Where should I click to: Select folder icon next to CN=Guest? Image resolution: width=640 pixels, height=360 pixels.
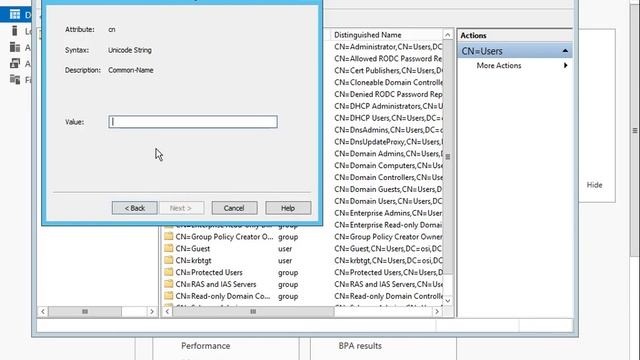click(169, 248)
